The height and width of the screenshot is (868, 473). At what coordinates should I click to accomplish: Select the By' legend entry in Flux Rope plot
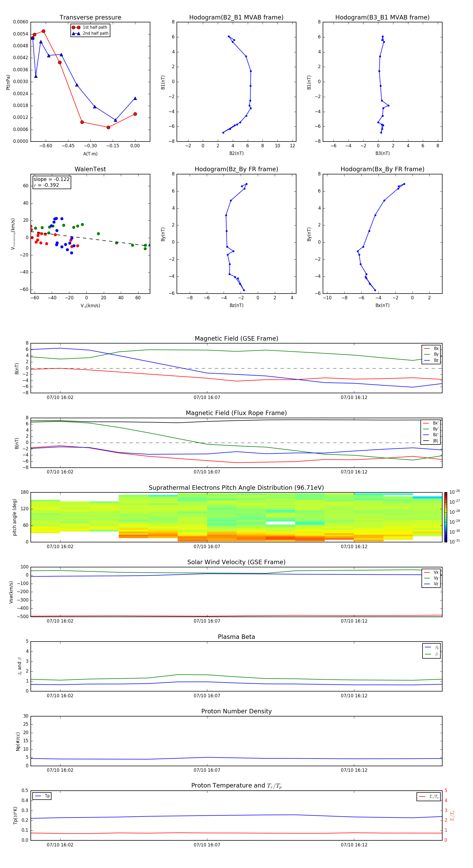click(431, 429)
